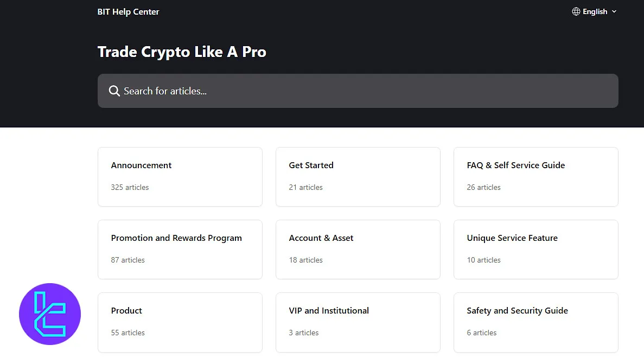Go to BIT Help Center home link
The image size is (644, 364).
click(128, 11)
